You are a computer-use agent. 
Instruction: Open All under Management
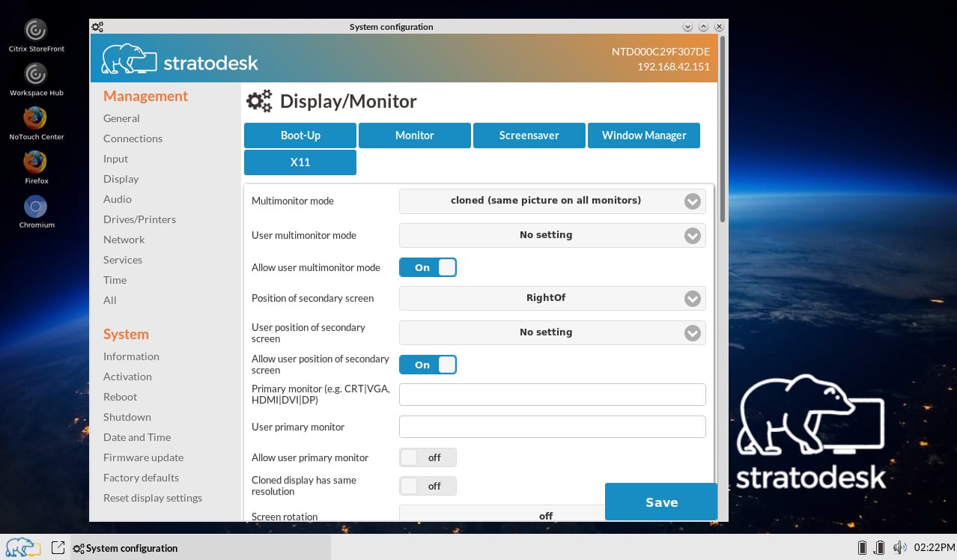(110, 300)
